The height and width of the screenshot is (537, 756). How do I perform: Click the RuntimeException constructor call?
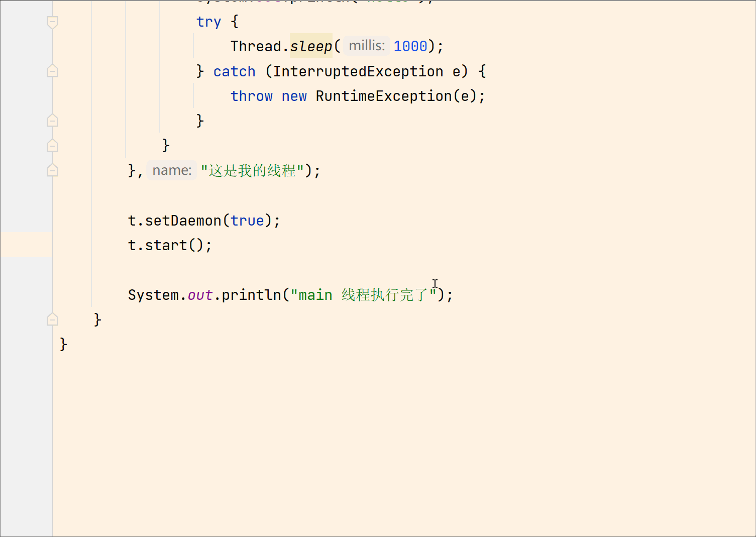coord(382,96)
